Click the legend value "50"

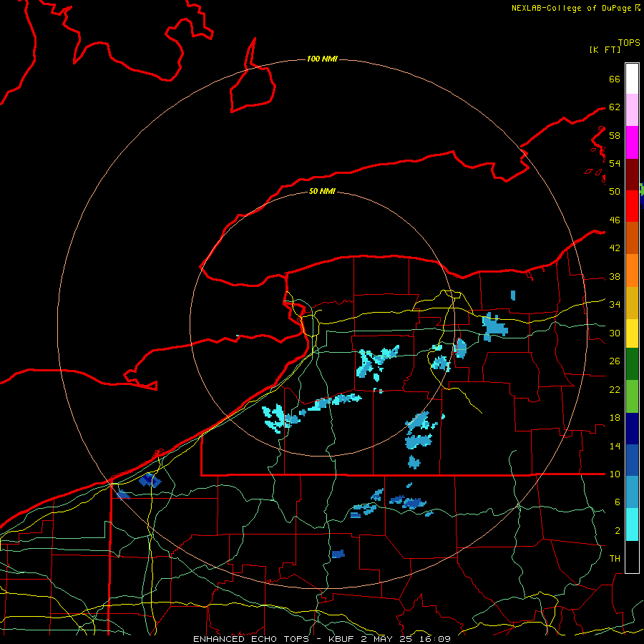pos(615,192)
